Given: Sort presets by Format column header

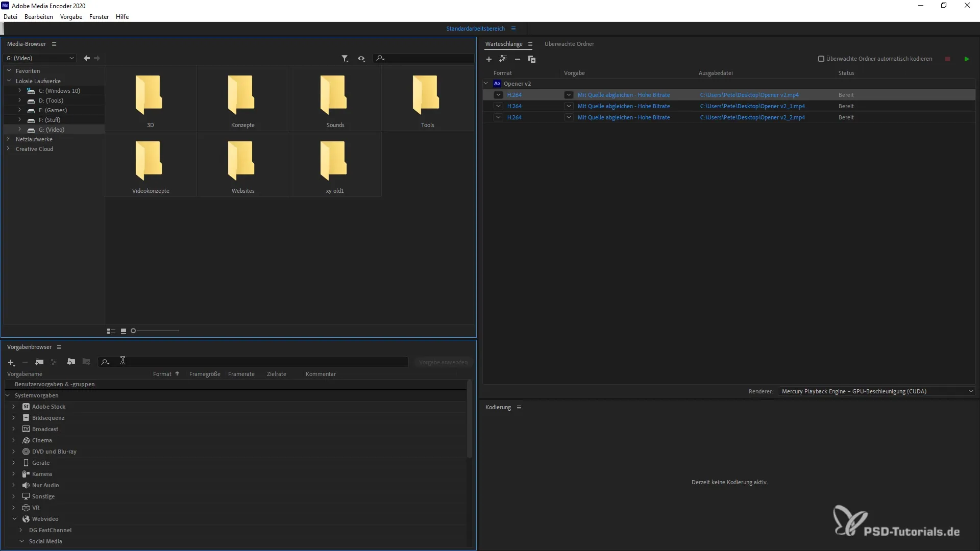Looking at the screenshot, I should pyautogui.click(x=162, y=374).
